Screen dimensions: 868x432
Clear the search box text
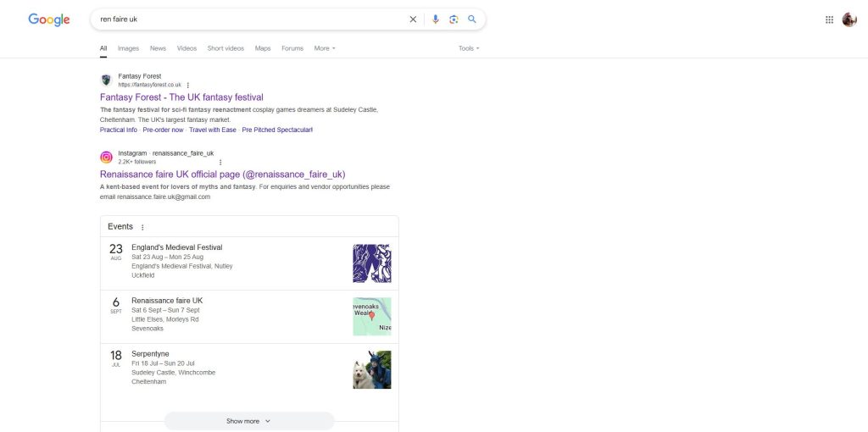tap(413, 19)
